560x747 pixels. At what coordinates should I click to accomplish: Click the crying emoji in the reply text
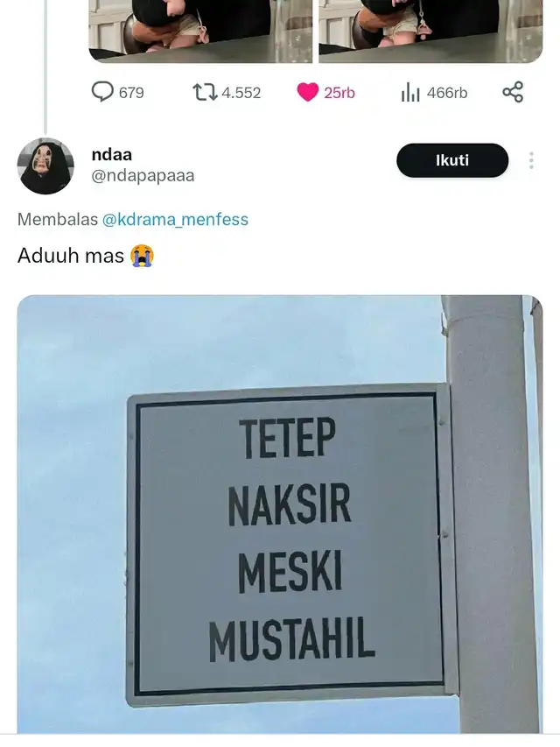(142, 256)
